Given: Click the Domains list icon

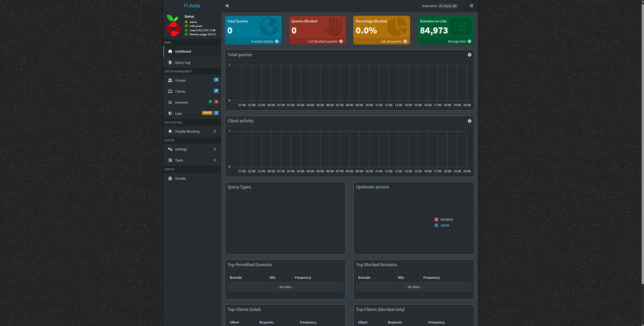Looking at the screenshot, I should [170, 102].
